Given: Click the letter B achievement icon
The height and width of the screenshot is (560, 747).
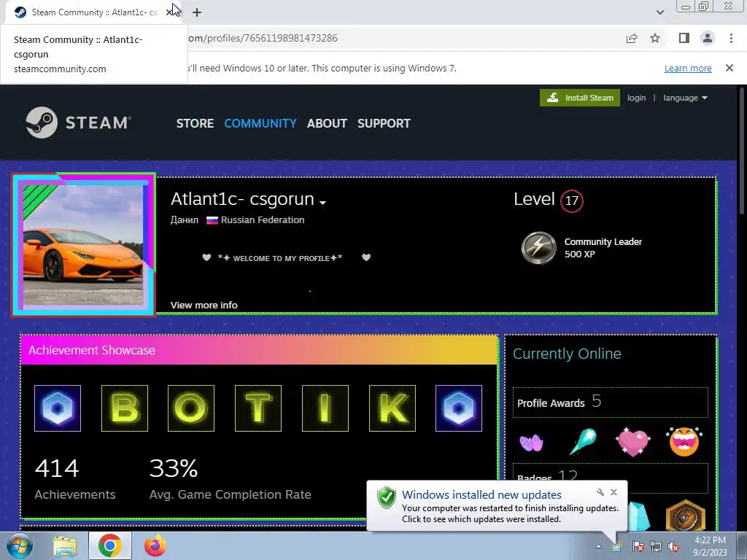Looking at the screenshot, I should click(x=125, y=408).
